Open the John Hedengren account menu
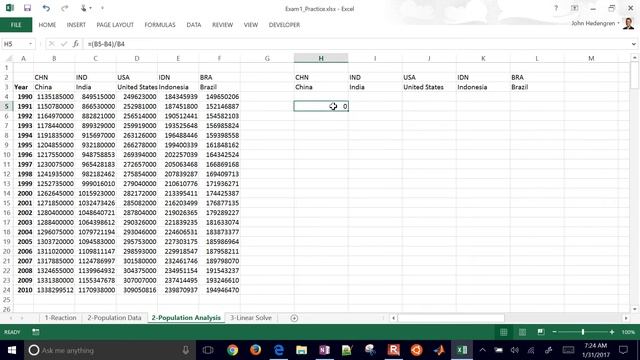This screenshot has width=640, height=360. [x=595, y=23]
